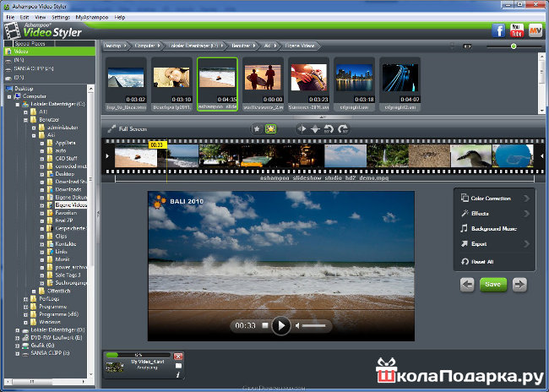Screen dimensions: 549x392
Task: Select the 0:03:02 sky video thumbnail
Action: (x=126, y=84)
